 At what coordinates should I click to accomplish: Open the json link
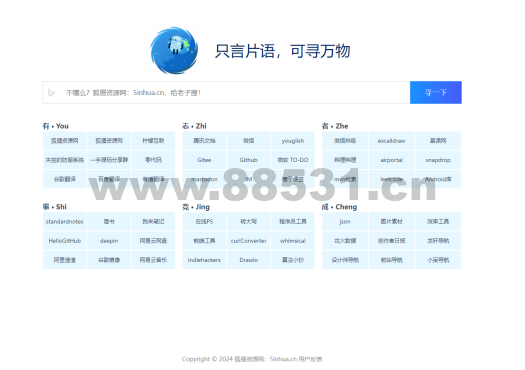coord(345,221)
